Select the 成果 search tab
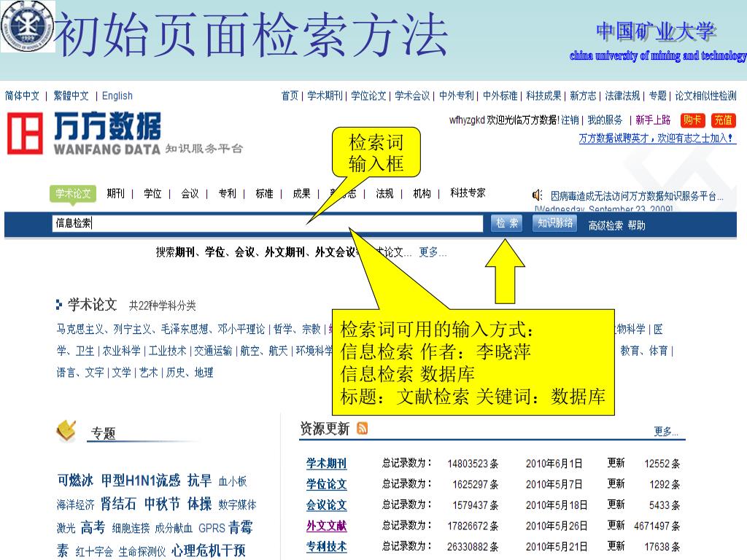 301,194
